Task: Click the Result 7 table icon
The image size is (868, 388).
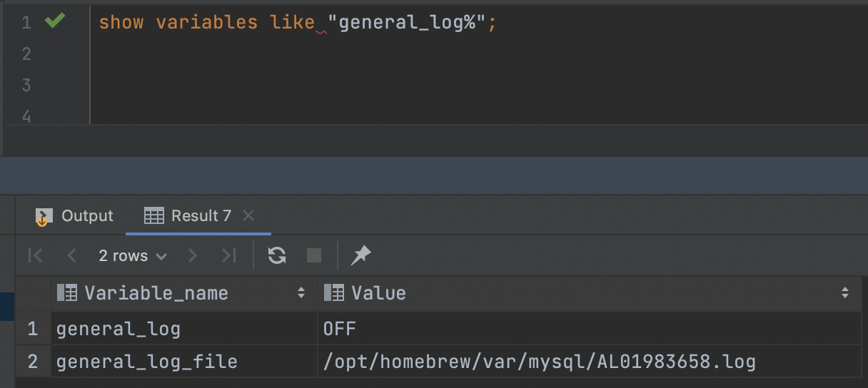Action: point(153,216)
